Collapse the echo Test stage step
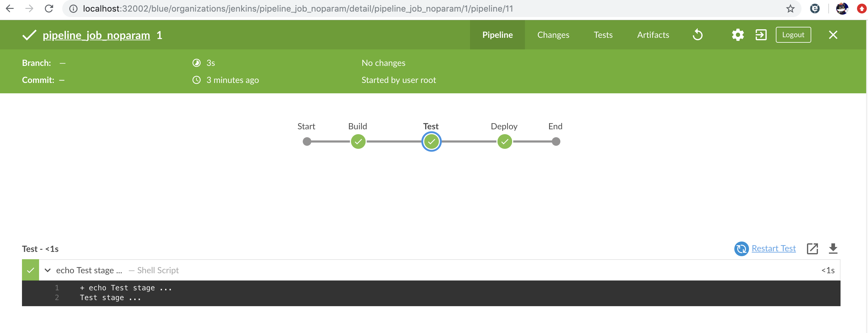868x333 pixels. click(48, 270)
